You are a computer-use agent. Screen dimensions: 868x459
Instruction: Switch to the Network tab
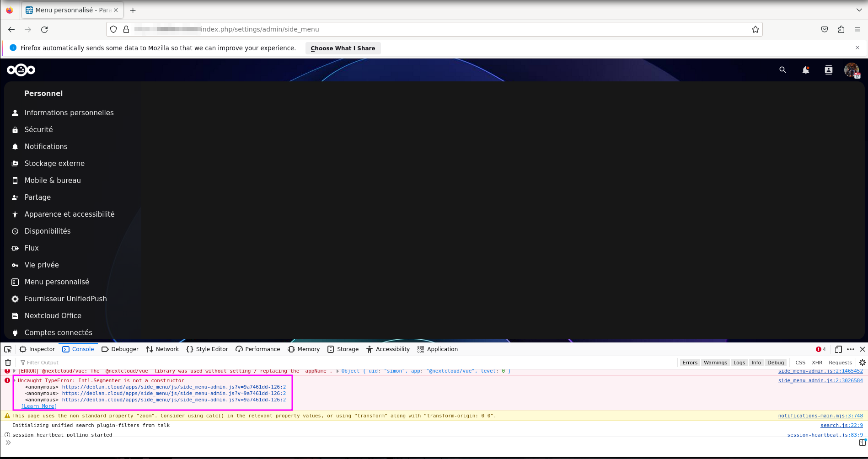point(162,349)
